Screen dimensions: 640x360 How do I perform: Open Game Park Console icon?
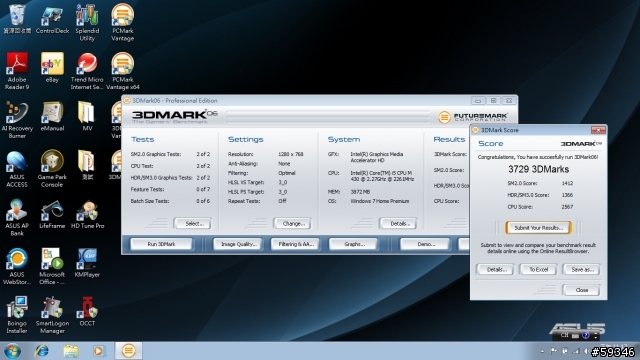click(52, 169)
